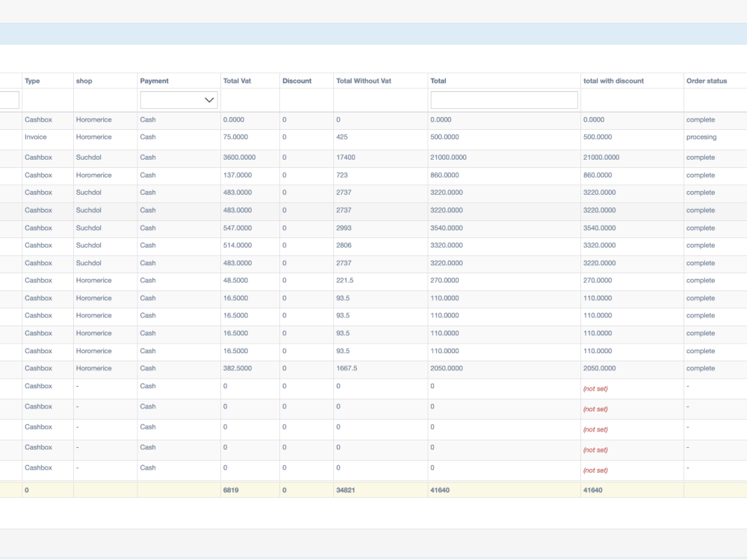Select the Invoice type cell
The height and width of the screenshot is (560, 747).
(36, 137)
